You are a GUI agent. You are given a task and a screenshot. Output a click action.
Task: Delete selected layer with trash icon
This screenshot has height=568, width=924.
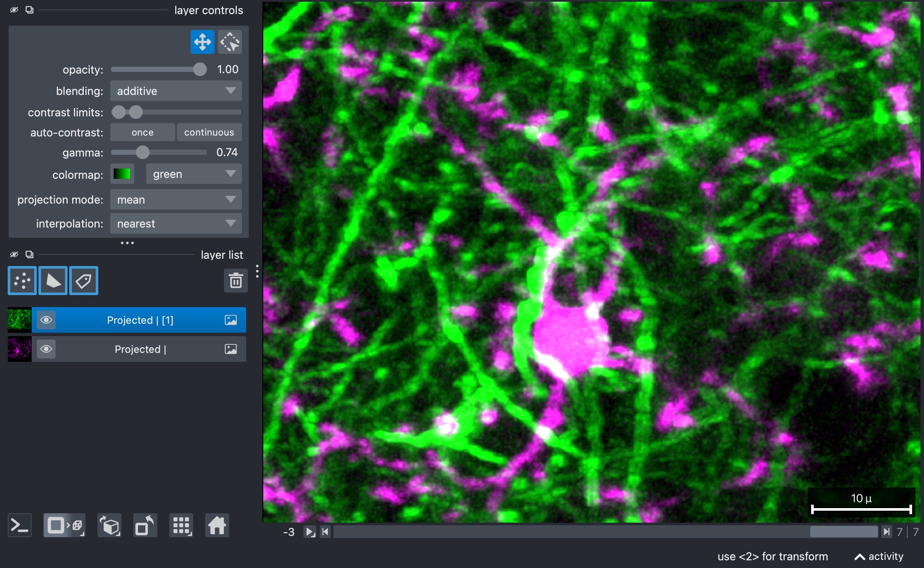pyautogui.click(x=236, y=281)
